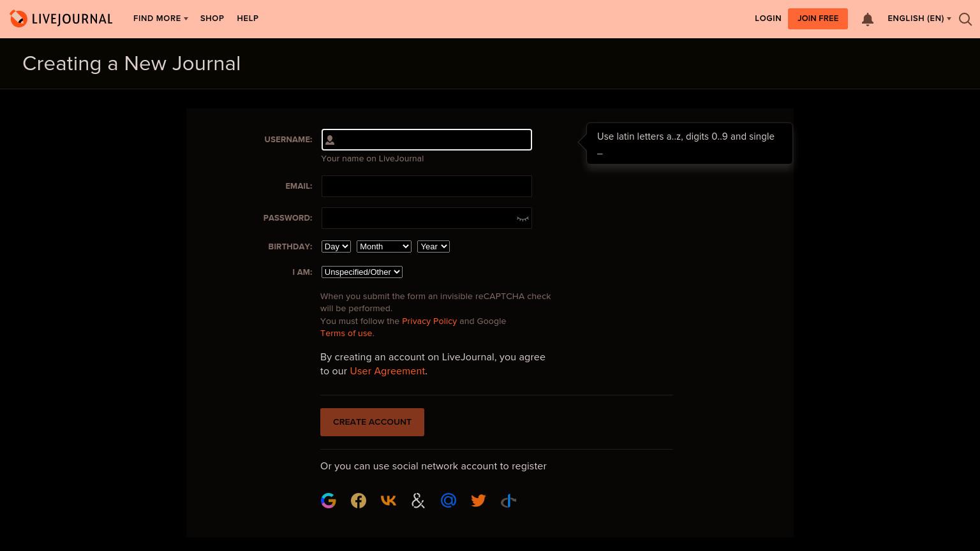This screenshot has width=980, height=551.
Task: Open the Google Terms of use link
Action: point(346,333)
